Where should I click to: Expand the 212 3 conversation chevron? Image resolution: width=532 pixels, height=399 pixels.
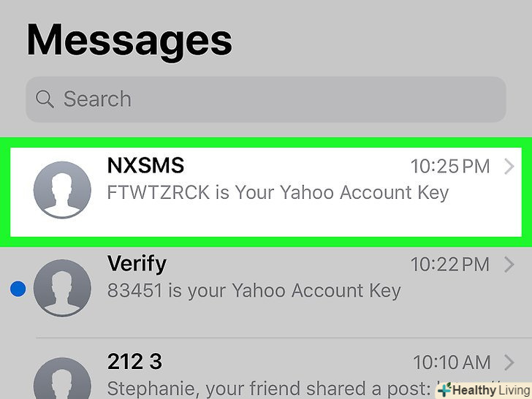[x=509, y=361]
